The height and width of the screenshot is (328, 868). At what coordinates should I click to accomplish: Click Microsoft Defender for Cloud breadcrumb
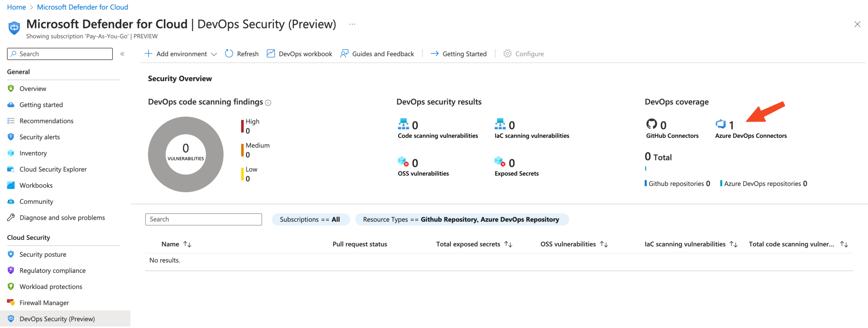click(83, 7)
